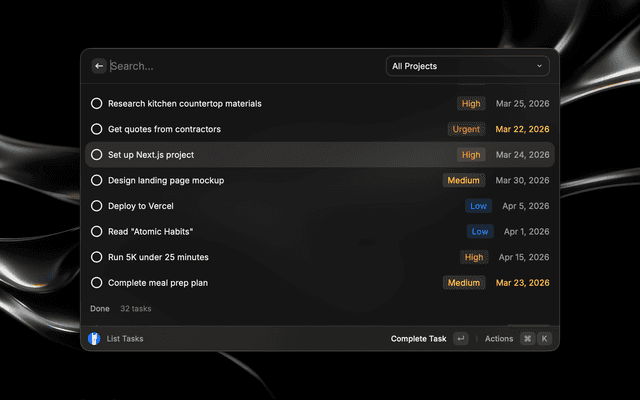Click the back arrow button
This screenshot has width=640, height=400.
pos(99,66)
